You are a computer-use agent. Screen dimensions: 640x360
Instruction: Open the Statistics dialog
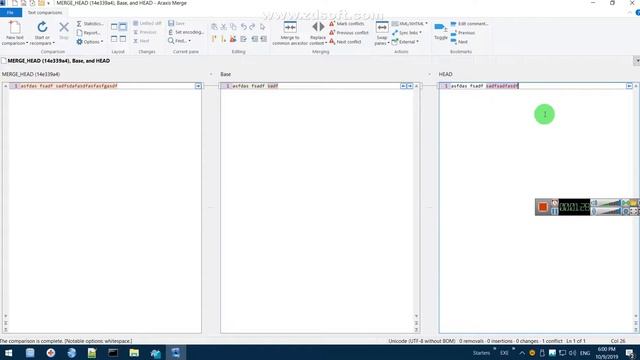click(x=89, y=24)
